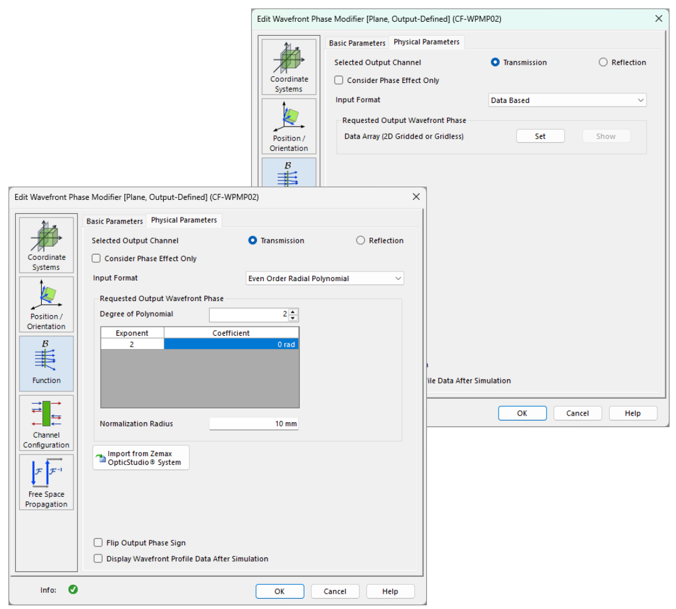This screenshot has width=676, height=609.
Task: Increase Degree of Polynomial with up arrow
Action: tap(293, 312)
